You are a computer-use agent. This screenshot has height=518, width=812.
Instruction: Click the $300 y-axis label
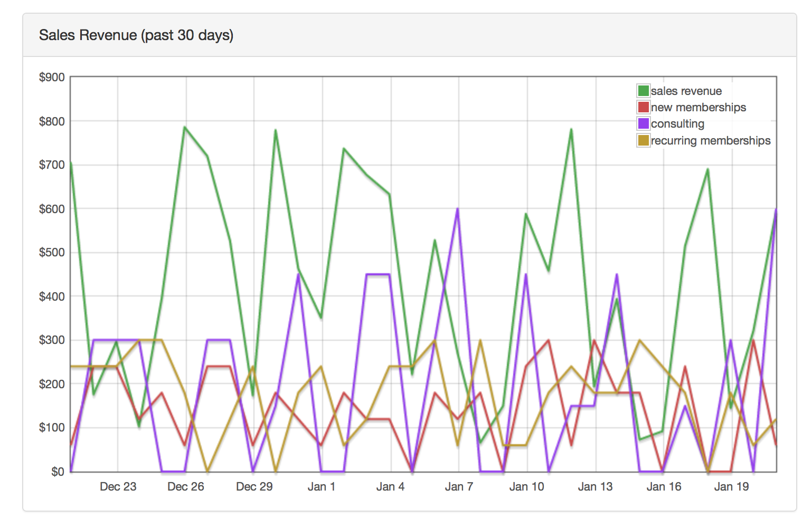pyautogui.click(x=52, y=340)
